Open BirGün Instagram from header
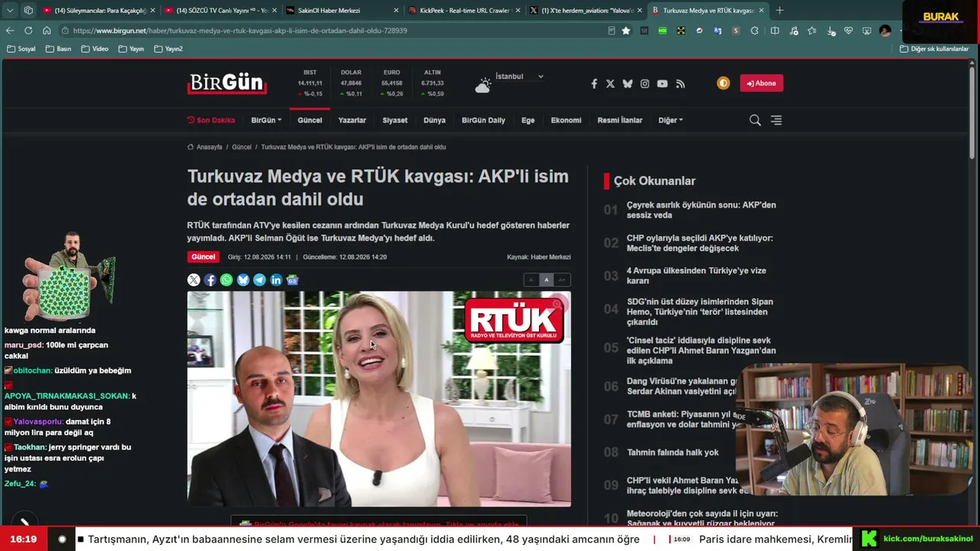 click(x=645, y=83)
